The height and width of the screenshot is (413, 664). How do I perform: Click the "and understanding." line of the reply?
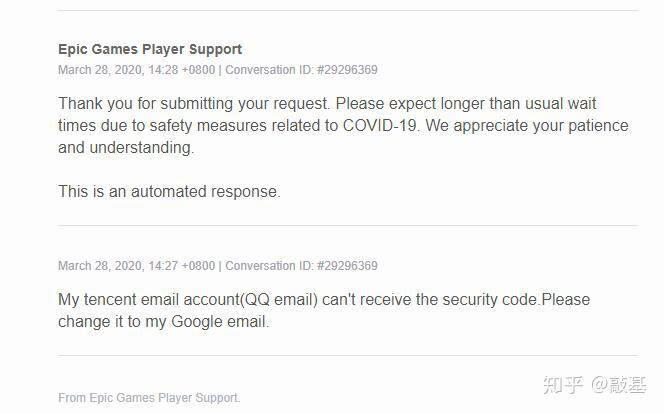click(125, 148)
